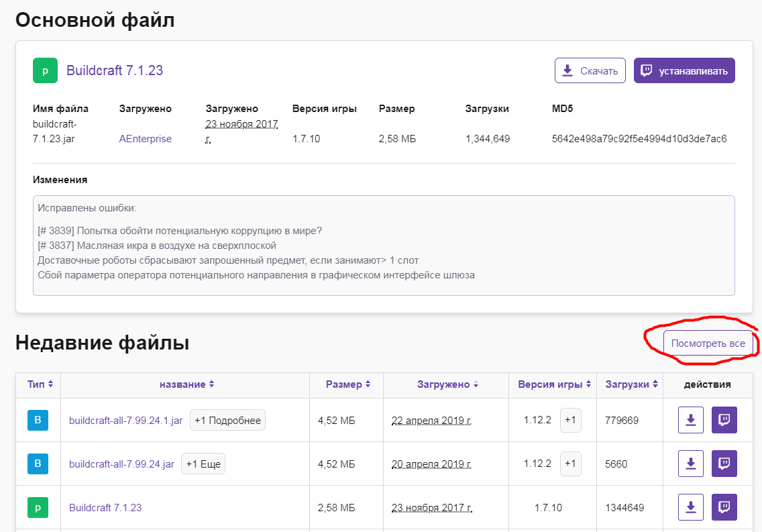The height and width of the screenshot is (532, 762).
Task: Click the 20 апреля 2019 г. date cell
Action: point(431,464)
